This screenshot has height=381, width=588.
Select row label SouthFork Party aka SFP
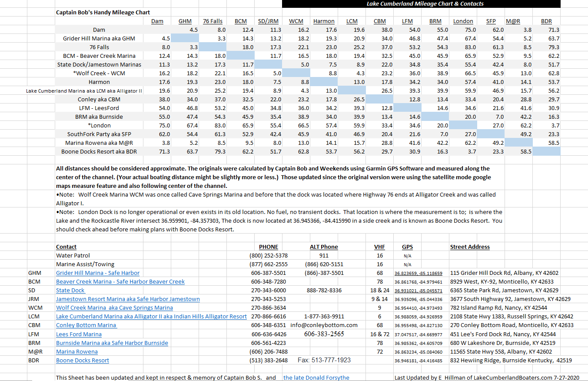pos(99,134)
